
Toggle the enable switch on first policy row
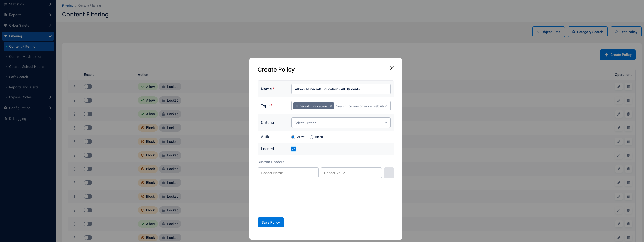pyautogui.click(x=88, y=87)
